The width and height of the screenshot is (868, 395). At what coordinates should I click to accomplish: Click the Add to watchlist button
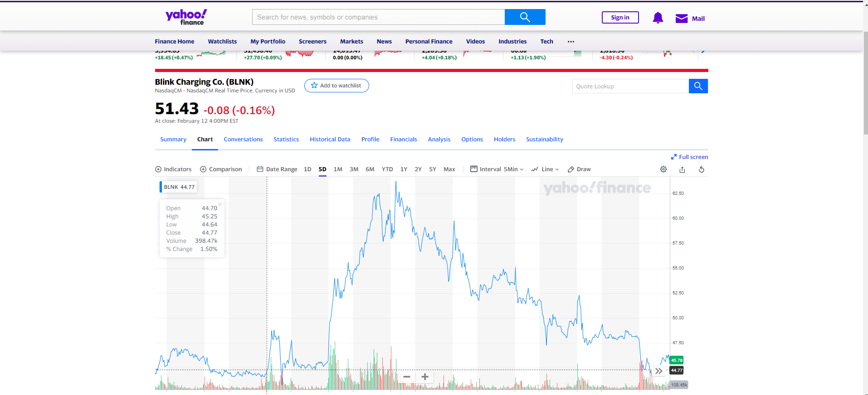point(336,86)
